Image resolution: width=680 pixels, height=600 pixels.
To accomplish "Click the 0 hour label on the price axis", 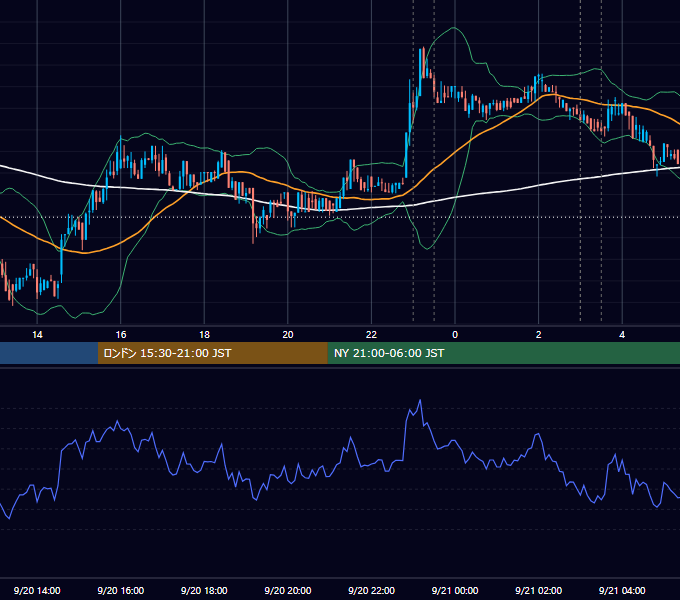I will coord(455,335).
